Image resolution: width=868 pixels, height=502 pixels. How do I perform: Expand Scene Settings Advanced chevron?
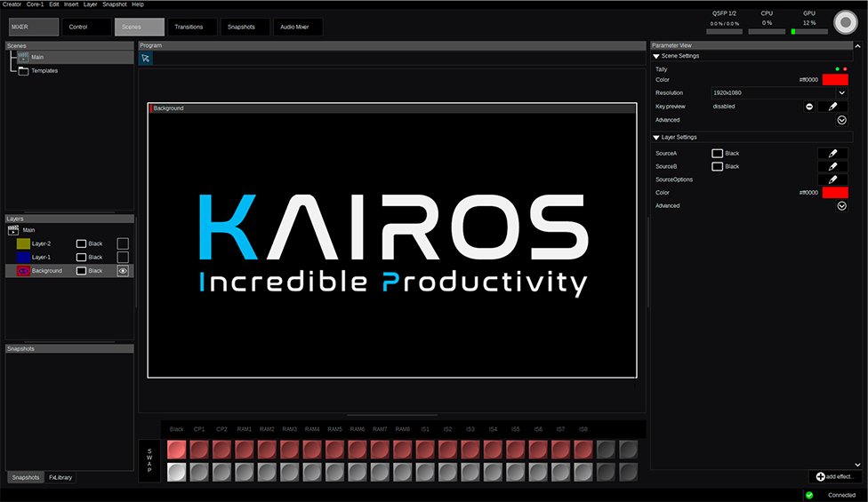pos(842,120)
